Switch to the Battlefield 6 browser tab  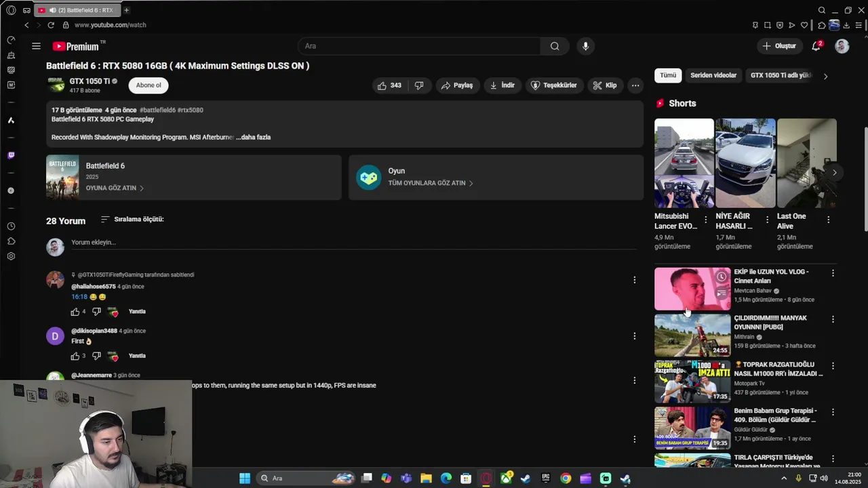pos(76,10)
